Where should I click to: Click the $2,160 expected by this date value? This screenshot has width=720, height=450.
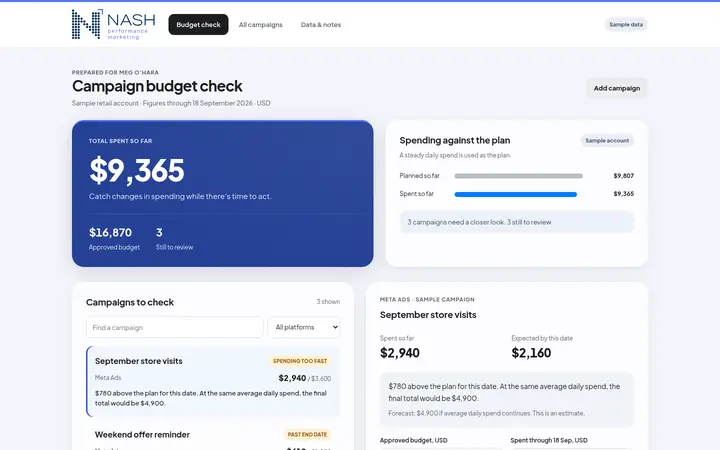click(531, 353)
